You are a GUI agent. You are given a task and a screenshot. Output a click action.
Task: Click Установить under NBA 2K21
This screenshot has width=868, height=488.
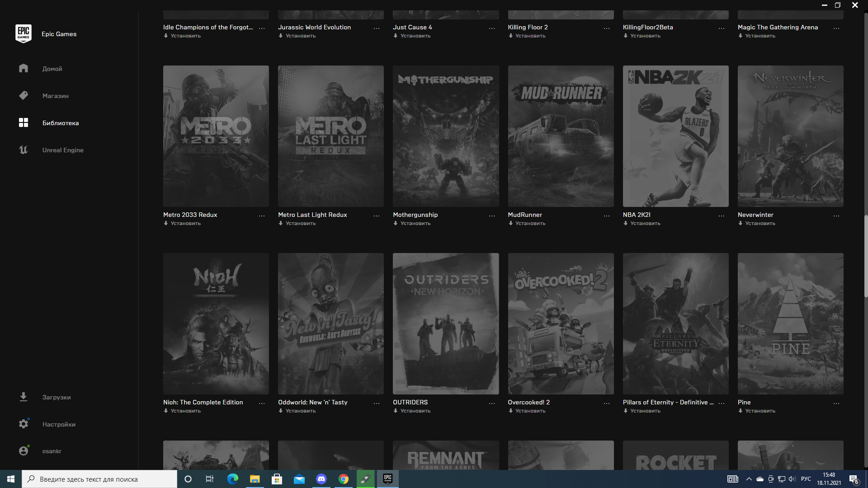(645, 223)
